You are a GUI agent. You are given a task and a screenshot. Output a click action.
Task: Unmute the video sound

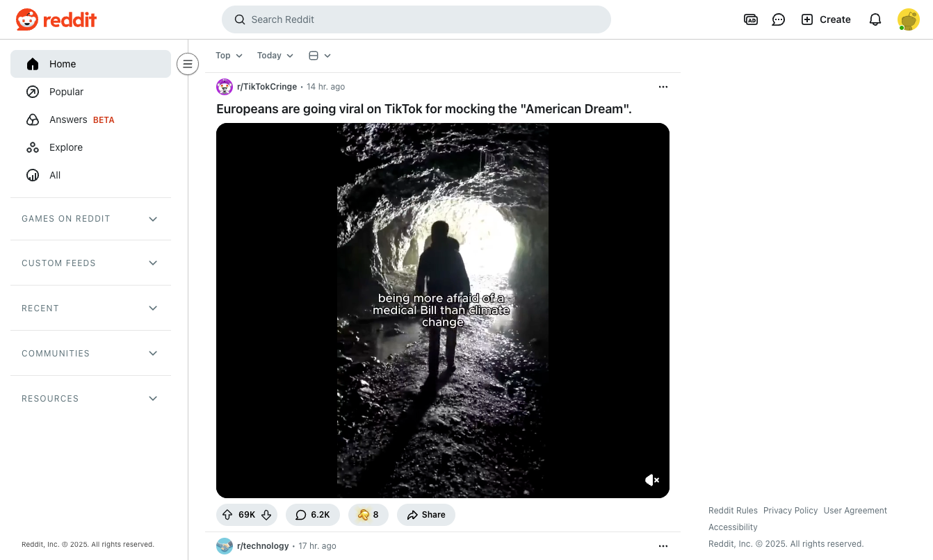pos(651,480)
